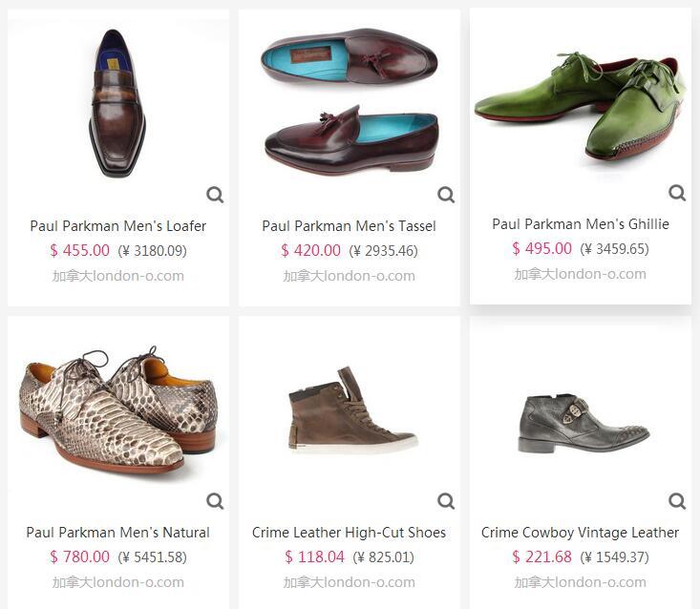Open "Paul Parkman Men's Tassel" title link
The height and width of the screenshot is (609, 700).
350,226
